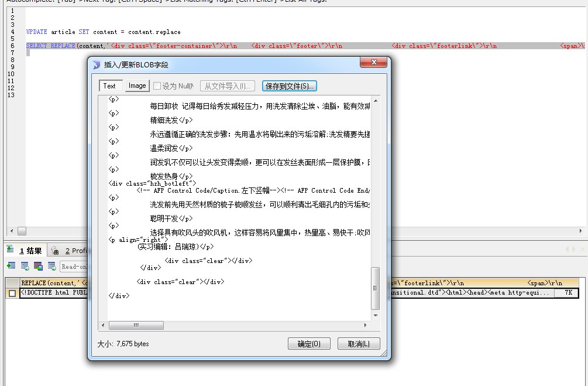Screen dimensions: 588x386
Task: Click down arrow of BLOB text vertical scrollbar
Action: pos(376,315)
